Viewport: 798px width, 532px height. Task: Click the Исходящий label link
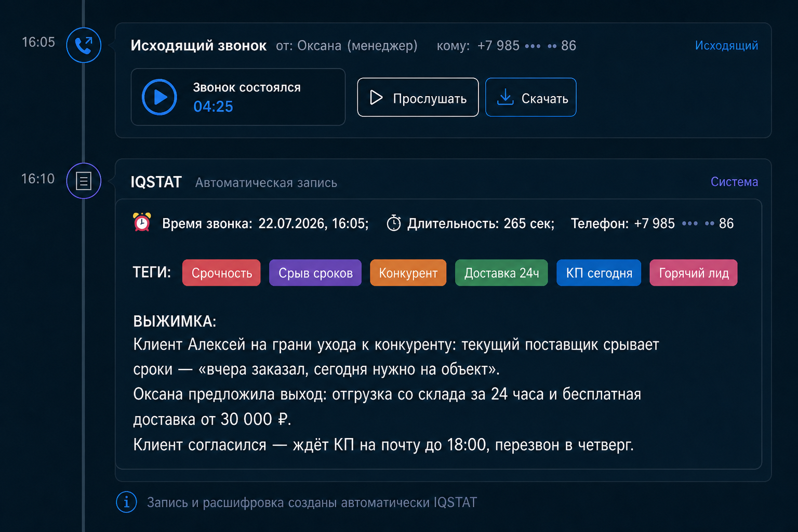[726, 46]
